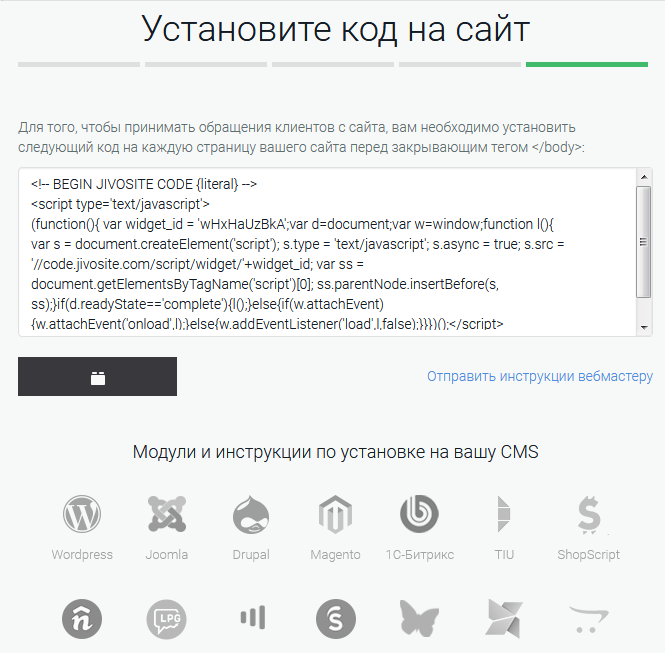Click the 'code.jivosite.com/script/widget' code line

[197, 264]
